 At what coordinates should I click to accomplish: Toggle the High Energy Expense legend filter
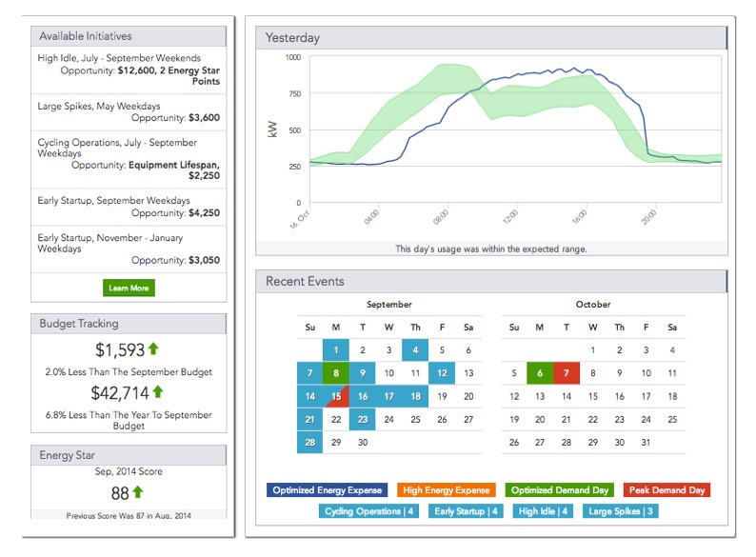point(445,490)
